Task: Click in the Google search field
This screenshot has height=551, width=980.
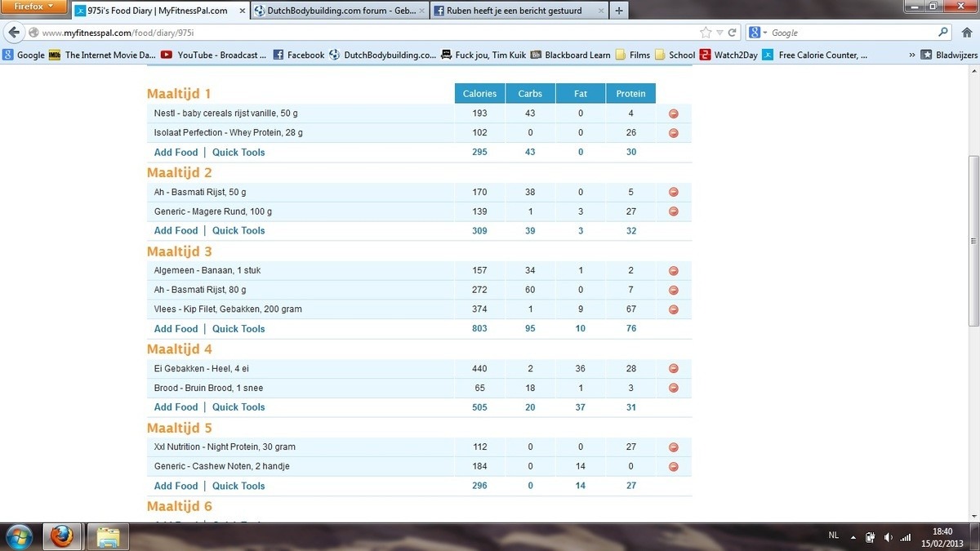Action: pyautogui.click(x=849, y=33)
